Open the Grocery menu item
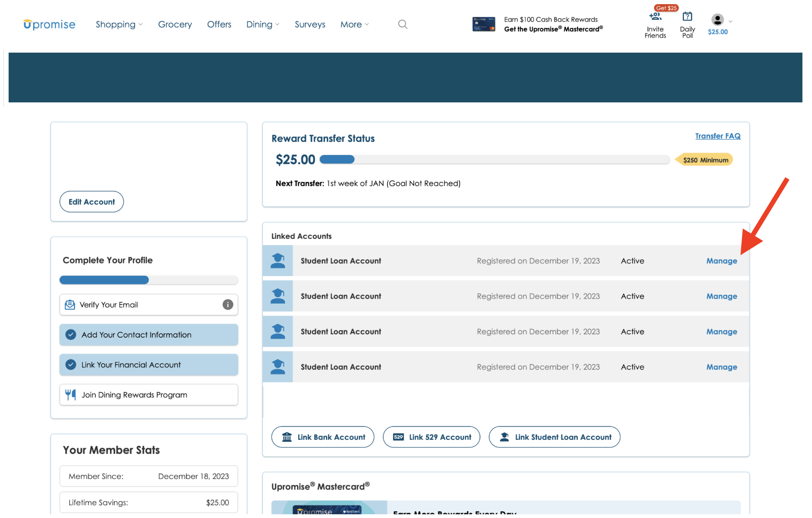Image resolution: width=812 pixels, height=518 pixels. pos(175,24)
